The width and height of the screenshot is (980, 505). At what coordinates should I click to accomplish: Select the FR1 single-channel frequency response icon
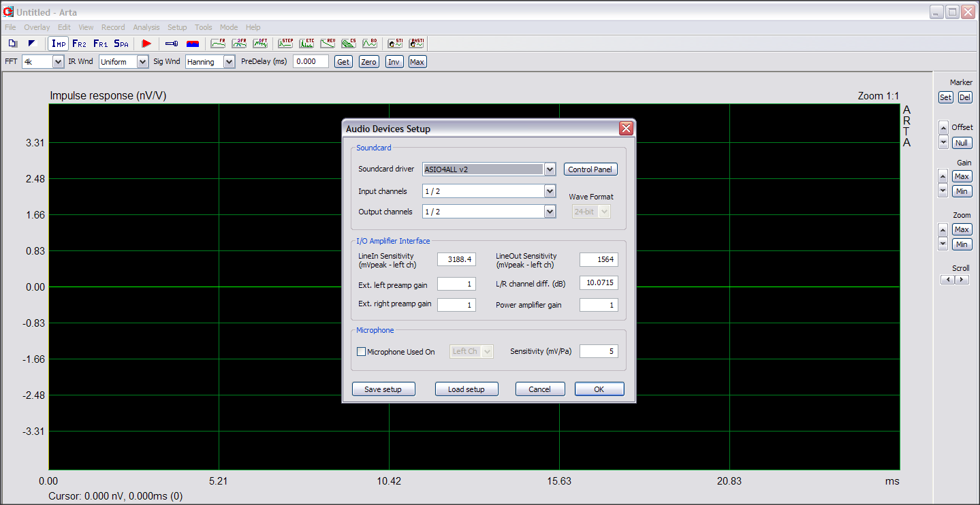101,44
